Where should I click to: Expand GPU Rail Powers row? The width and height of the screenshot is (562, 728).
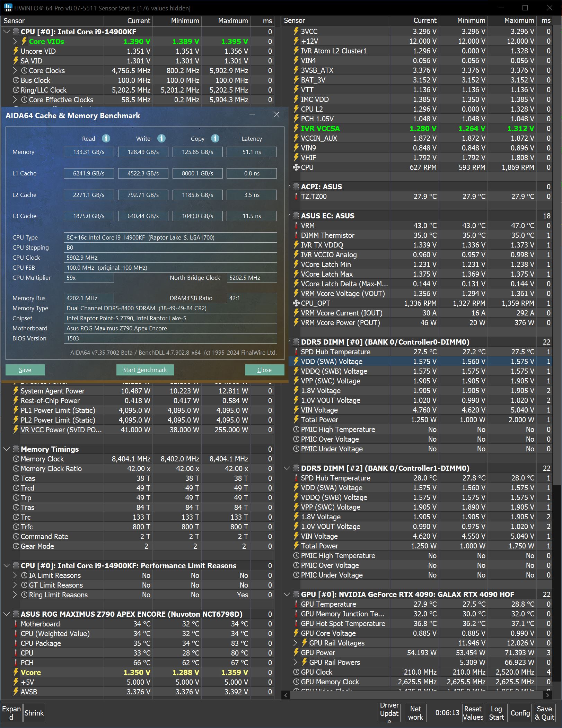coord(295,662)
